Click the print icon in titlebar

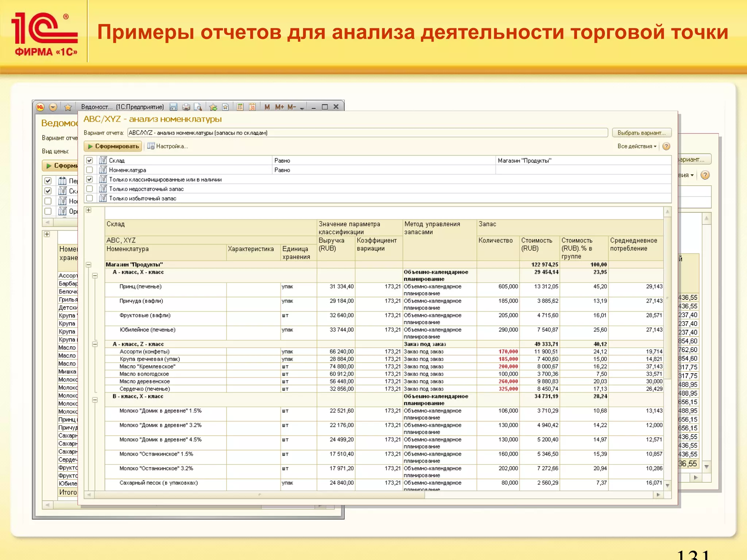tap(186, 107)
